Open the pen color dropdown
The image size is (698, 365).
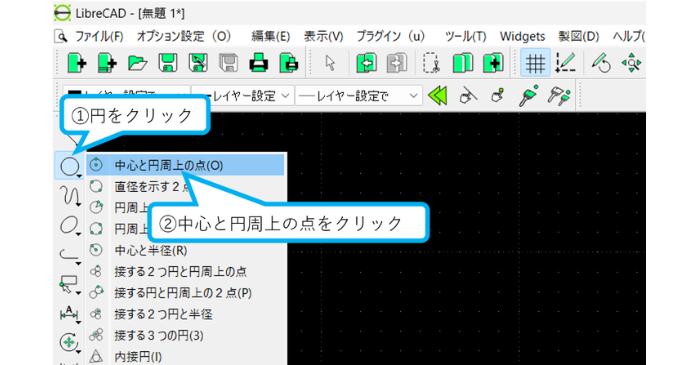[126, 94]
